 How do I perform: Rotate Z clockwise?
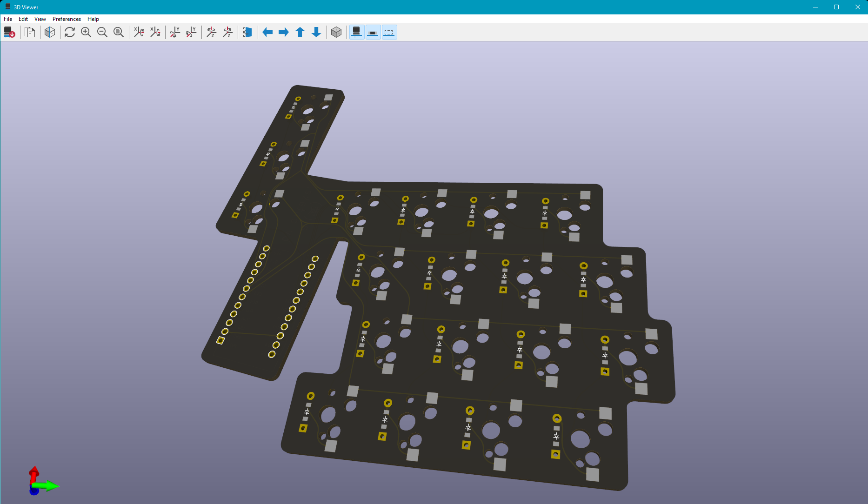(211, 32)
